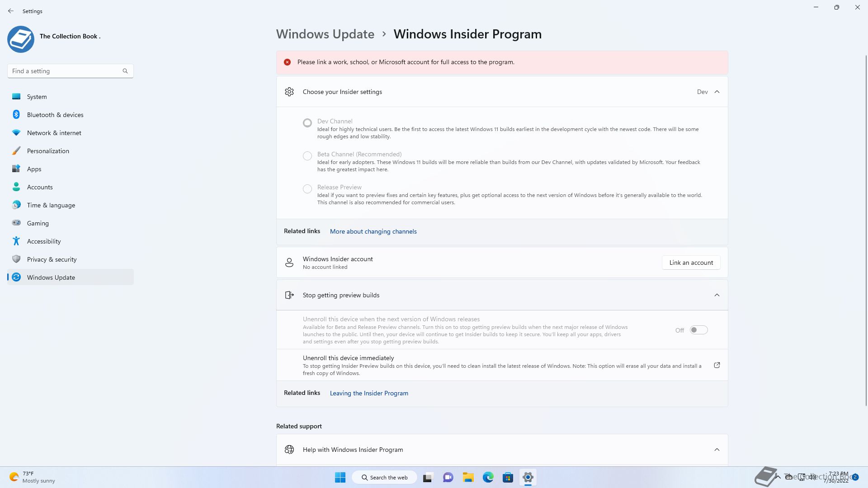Go to System settings

71,96
